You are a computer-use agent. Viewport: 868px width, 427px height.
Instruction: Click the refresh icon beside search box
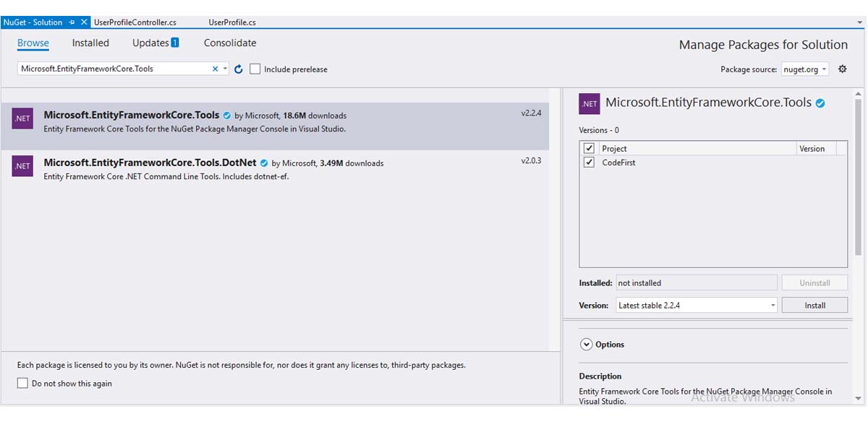(x=239, y=69)
